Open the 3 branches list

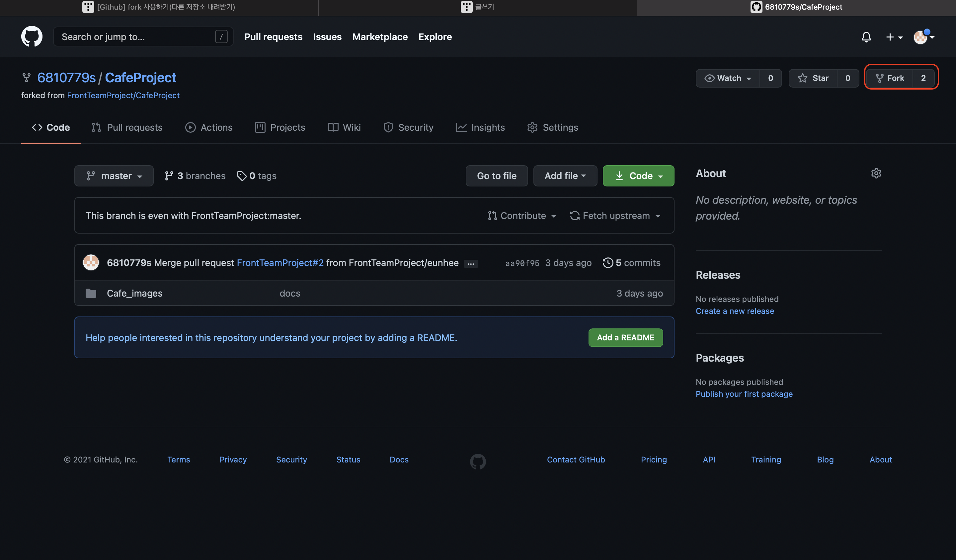(195, 176)
